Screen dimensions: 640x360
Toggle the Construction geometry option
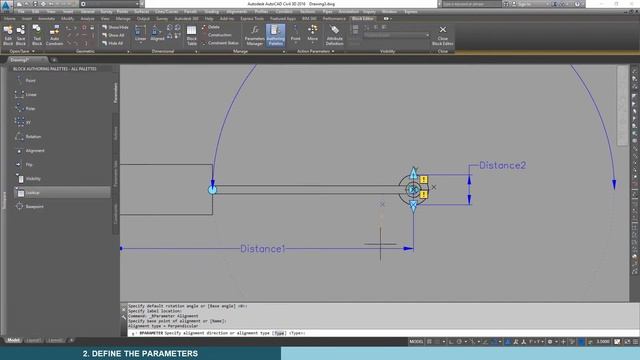(217, 35)
